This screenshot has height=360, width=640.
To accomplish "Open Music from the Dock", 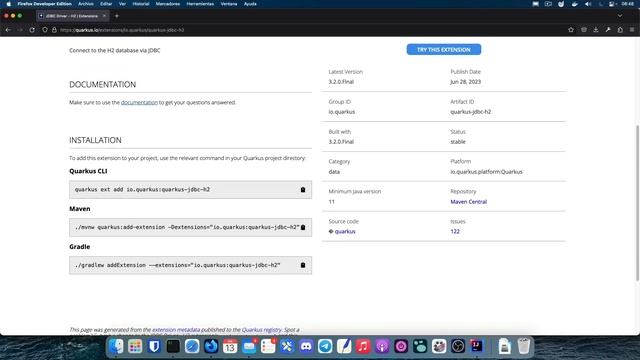I will coord(363,347).
